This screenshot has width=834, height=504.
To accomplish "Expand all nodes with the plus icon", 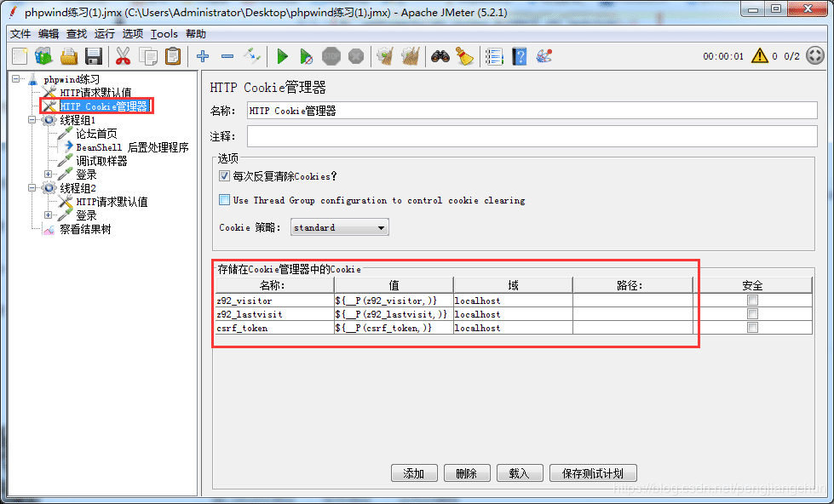I will (x=203, y=56).
